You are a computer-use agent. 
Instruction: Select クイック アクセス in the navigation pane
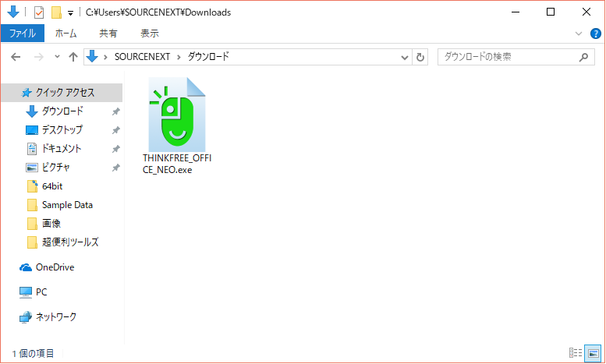(62, 92)
